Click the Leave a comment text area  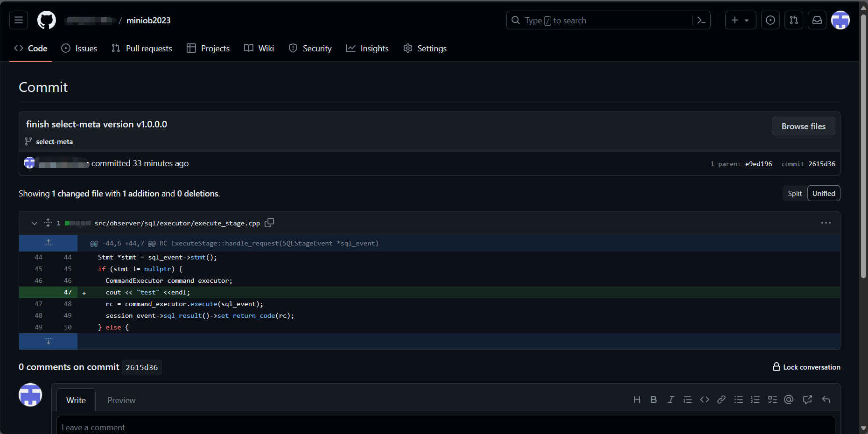pyautogui.click(x=446, y=425)
